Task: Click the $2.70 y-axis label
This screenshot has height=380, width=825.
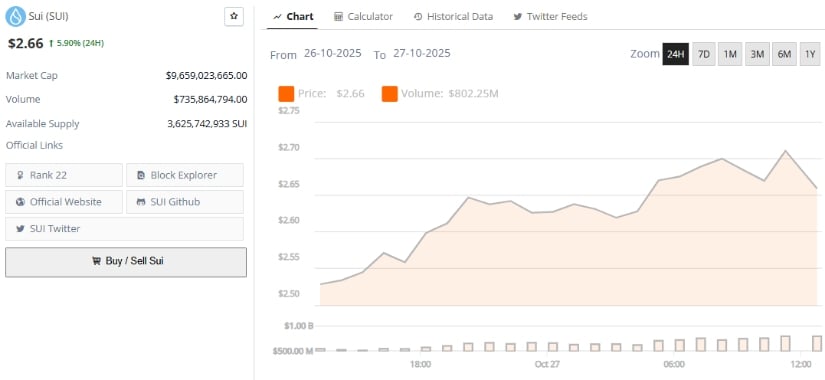Action: point(289,147)
